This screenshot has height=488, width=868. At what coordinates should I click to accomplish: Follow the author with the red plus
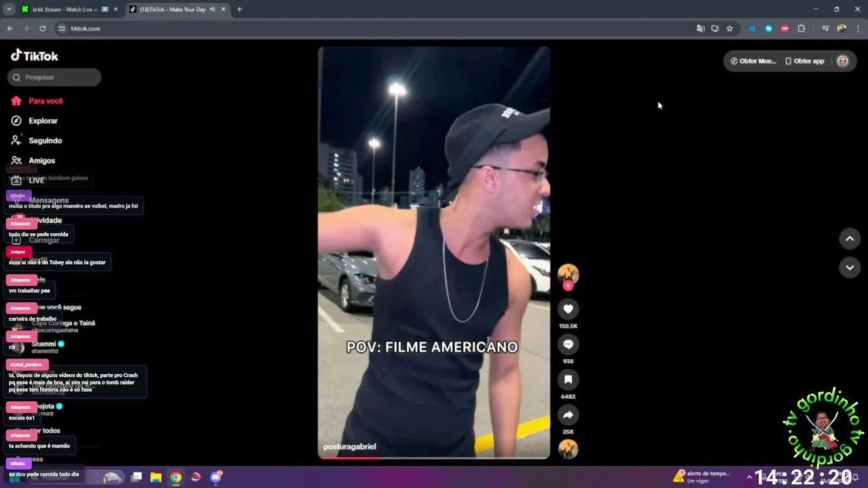click(568, 286)
